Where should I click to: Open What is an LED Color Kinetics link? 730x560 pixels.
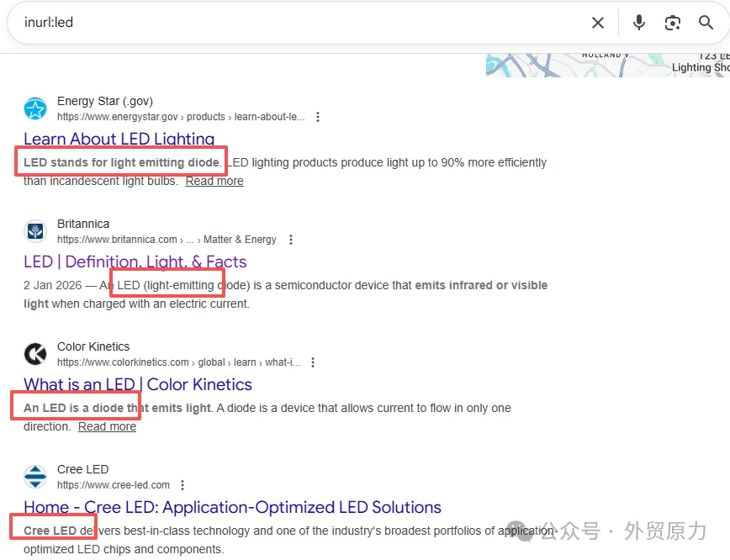coord(138,384)
